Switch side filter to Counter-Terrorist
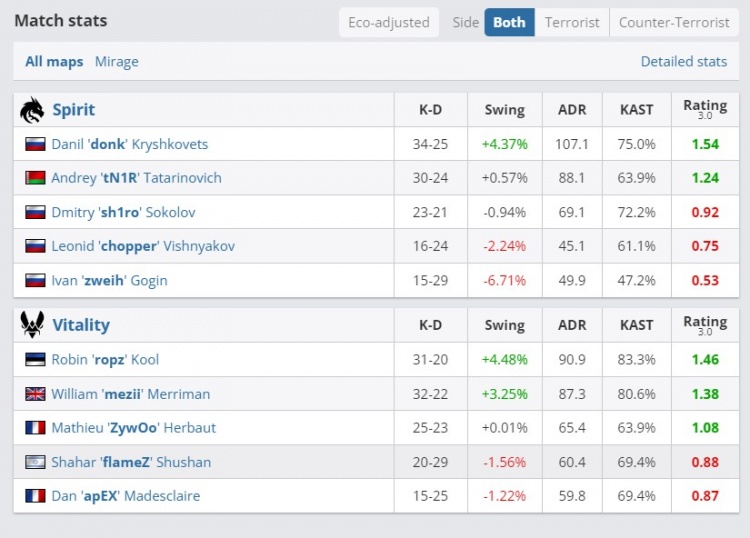The image size is (750, 538). coord(674,22)
